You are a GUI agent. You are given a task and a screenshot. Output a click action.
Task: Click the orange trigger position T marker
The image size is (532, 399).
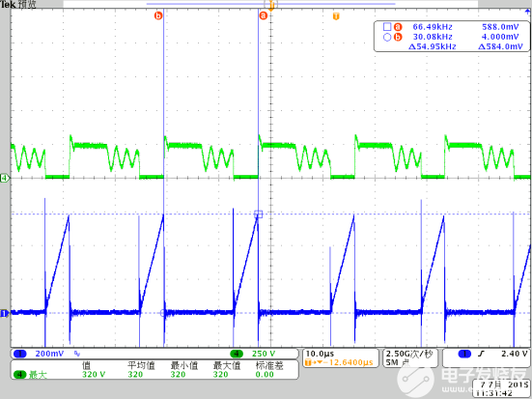(336, 16)
